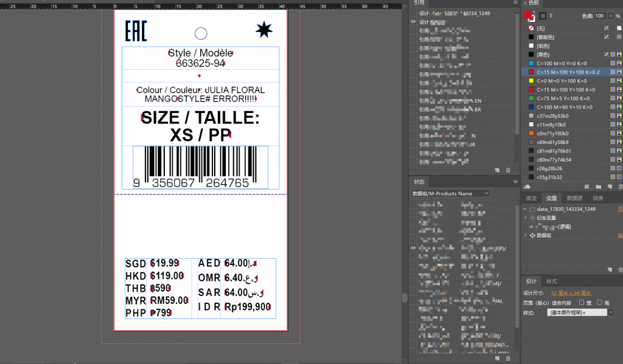The image size is (623, 364).
Task: Enable the 高 fit content checkbox
Action: click(x=599, y=303)
